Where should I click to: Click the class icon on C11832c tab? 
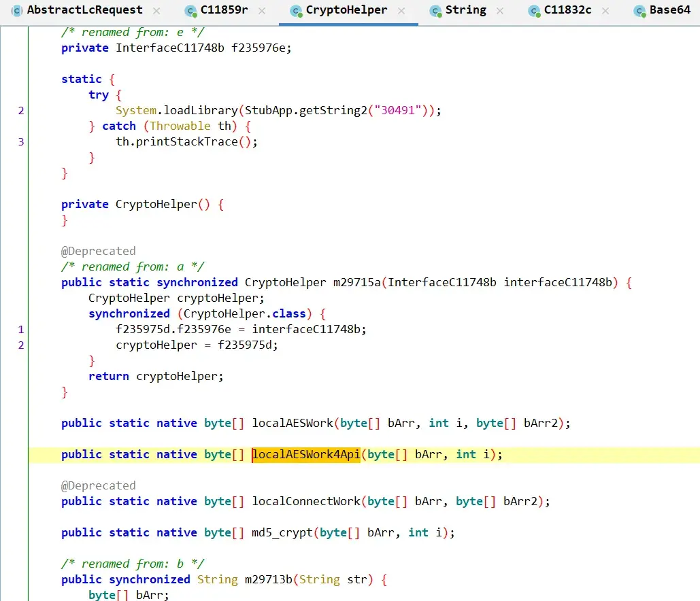[534, 11]
